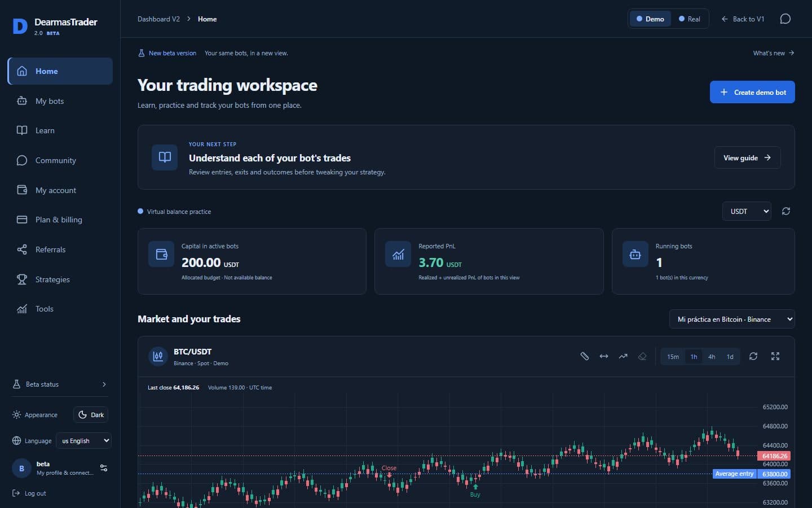Click the Referrals share icon
The height and width of the screenshot is (508, 812).
[x=22, y=249]
